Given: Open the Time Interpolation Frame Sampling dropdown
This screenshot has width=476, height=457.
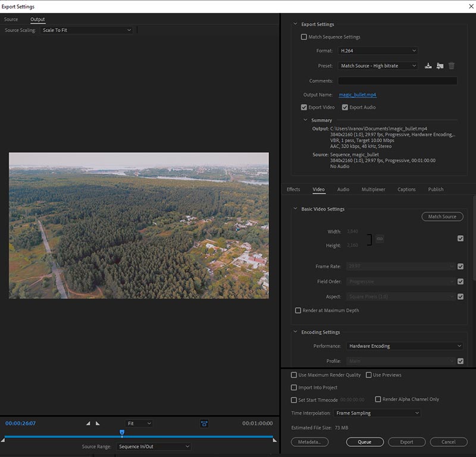Looking at the screenshot, I should pos(377,413).
